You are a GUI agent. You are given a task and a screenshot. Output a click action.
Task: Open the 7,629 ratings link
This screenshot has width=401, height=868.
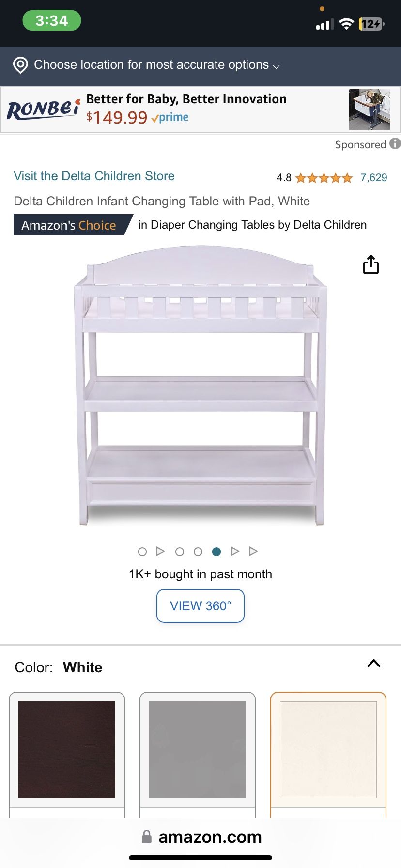point(374,178)
